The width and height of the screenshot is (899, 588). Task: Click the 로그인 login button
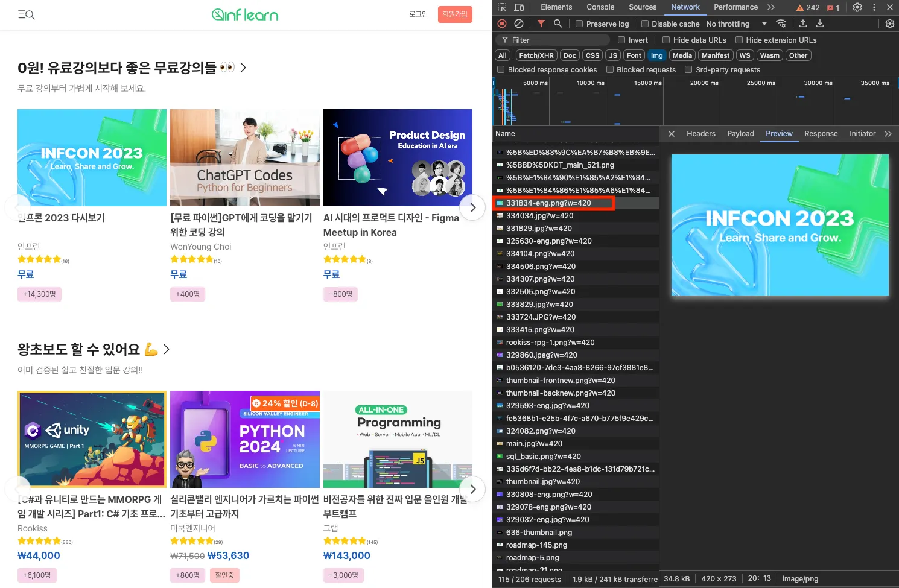[x=419, y=14]
